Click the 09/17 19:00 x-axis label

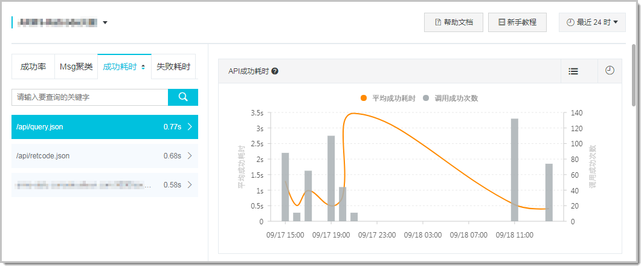pyautogui.click(x=331, y=235)
